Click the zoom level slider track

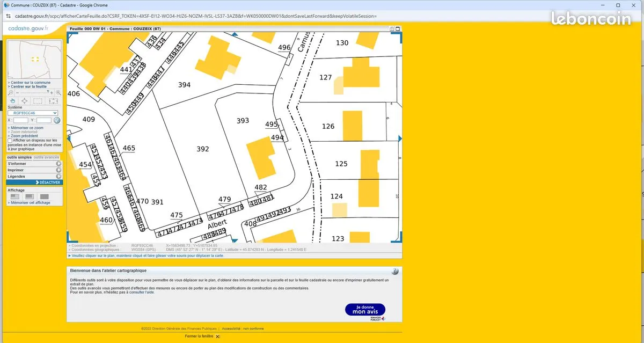[33, 93]
